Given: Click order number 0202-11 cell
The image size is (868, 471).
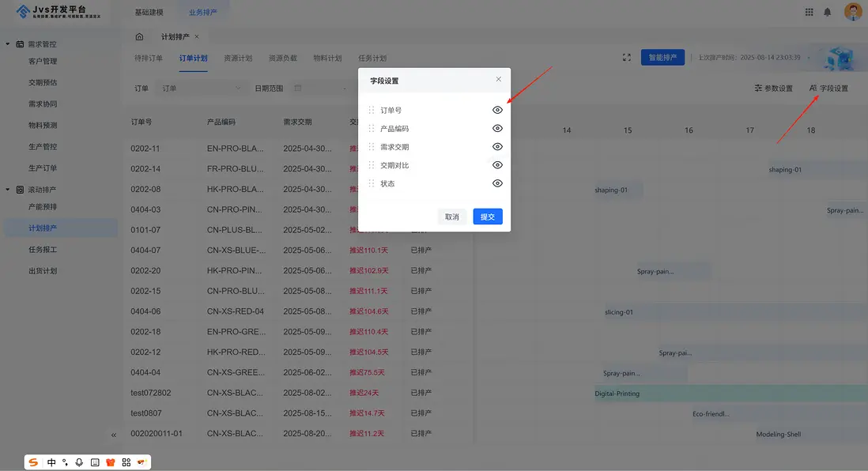Looking at the screenshot, I should click(x=145, y=149).
